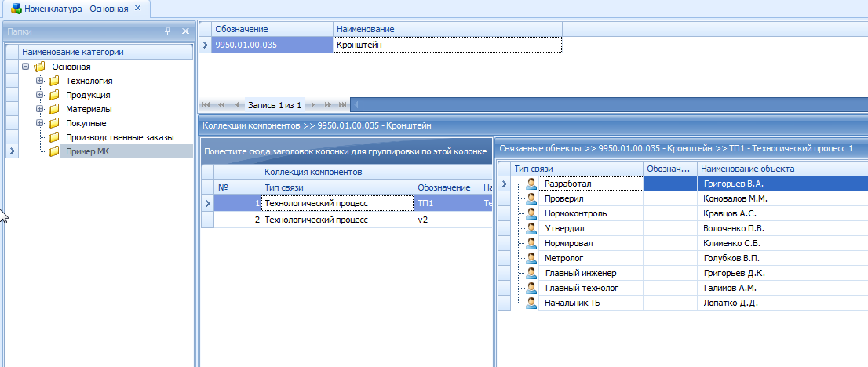Select the Материалы tree item
868x367 pixels.
[89, 109]
